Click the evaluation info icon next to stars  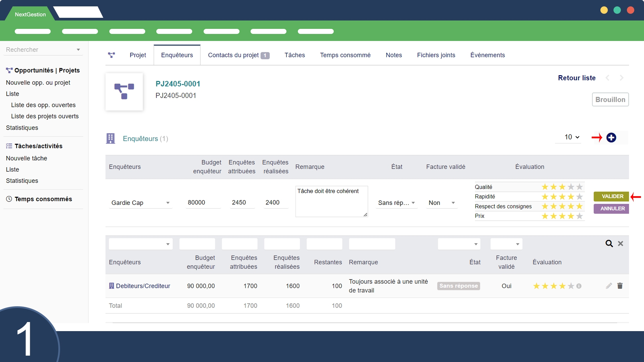click(579, 286)
